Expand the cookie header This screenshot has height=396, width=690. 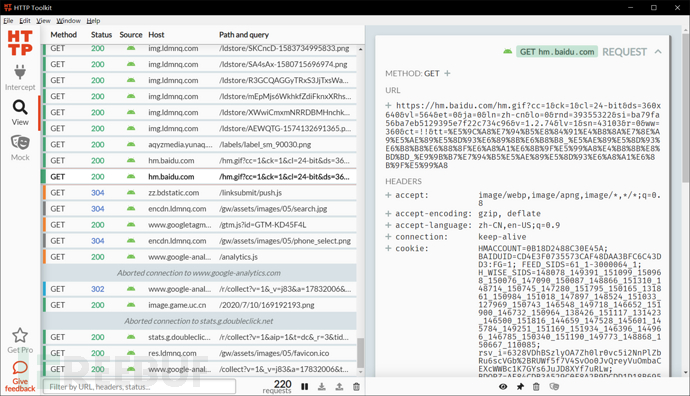pyautogui.click(x=389, y=248)
